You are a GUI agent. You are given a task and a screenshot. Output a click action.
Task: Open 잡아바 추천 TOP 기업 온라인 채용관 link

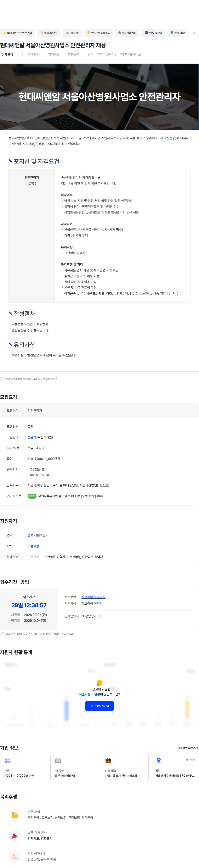tap(114, 54)
